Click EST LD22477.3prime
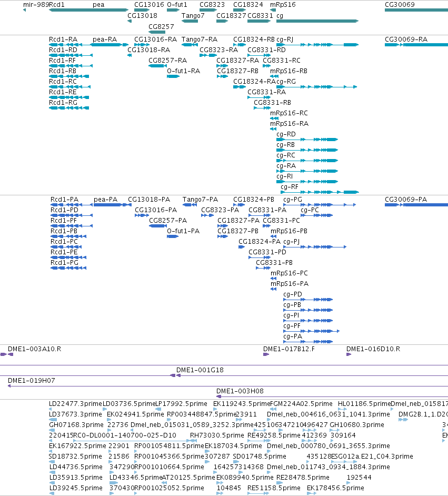This screenshot has width=448, height=496. pos(75,404)
